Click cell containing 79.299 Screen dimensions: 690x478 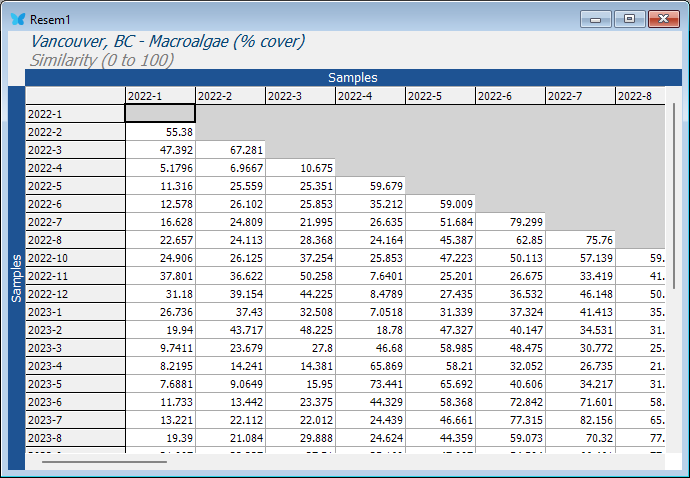510,221
